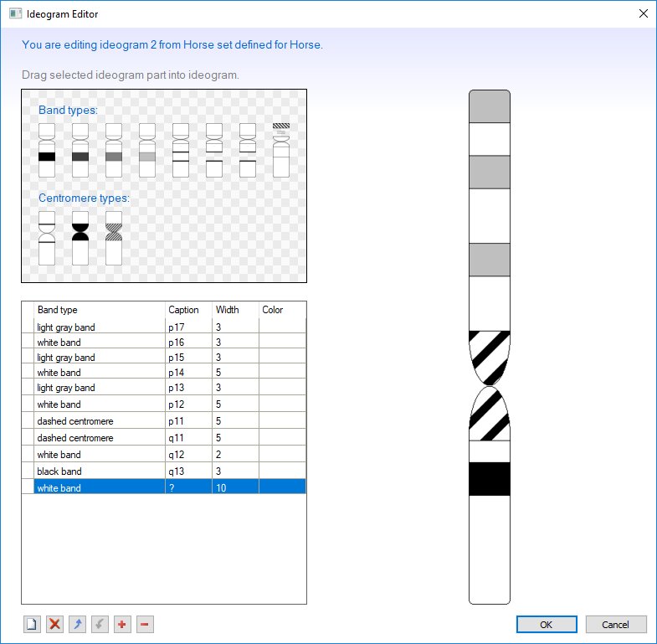Click the topmost gray band in the ideogram
657x644 pixels.
point(490,106)
